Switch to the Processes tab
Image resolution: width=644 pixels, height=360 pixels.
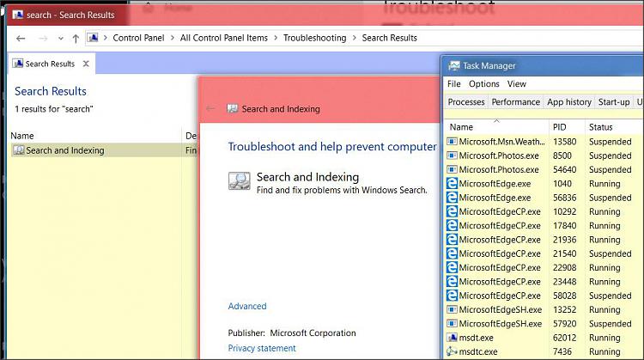[466, 102]
